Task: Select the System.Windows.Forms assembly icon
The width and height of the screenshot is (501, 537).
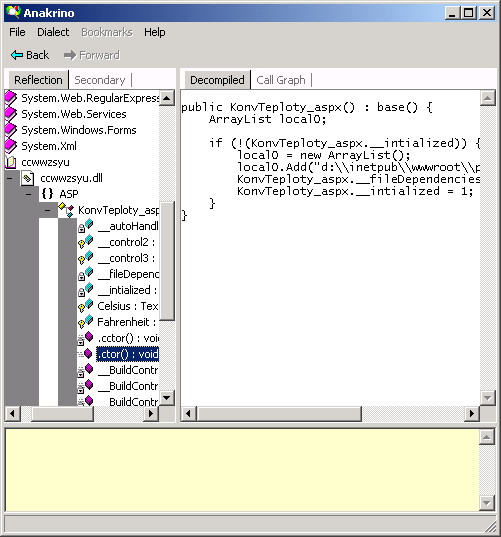Action: (x=11, y=130)
